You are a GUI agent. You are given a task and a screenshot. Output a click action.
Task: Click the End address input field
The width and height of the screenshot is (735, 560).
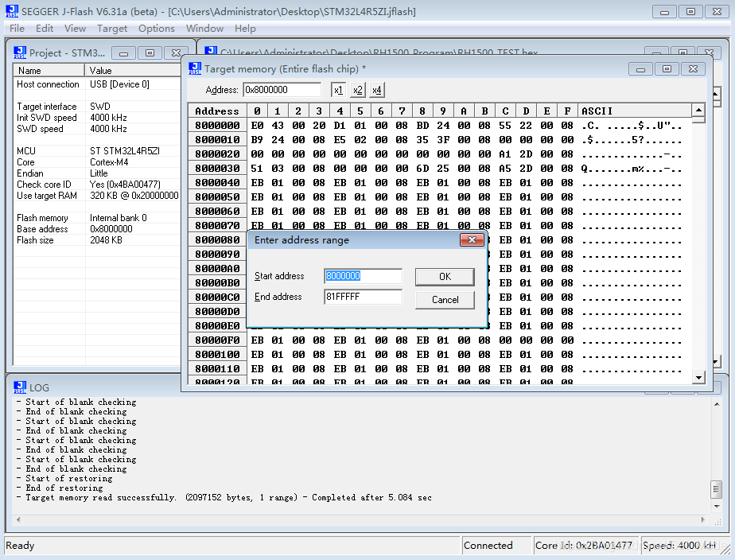pos(363,297)
